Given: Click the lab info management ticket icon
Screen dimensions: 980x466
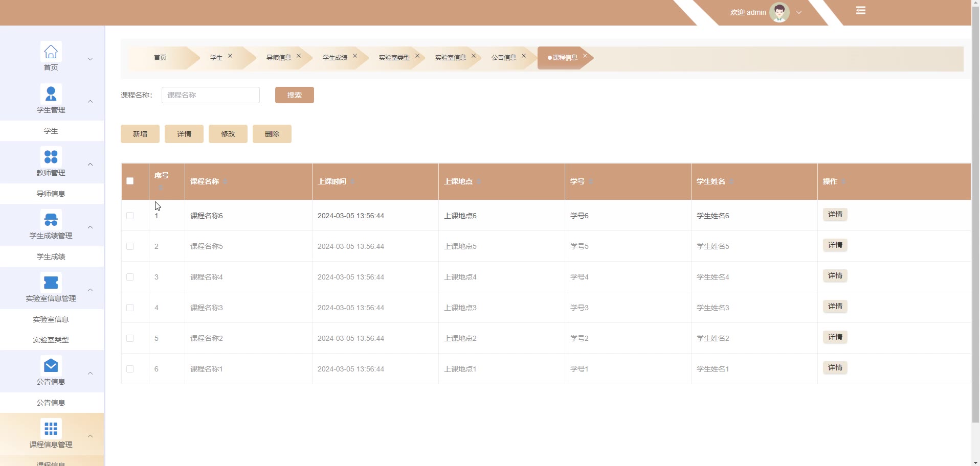Looking at the screenshot, I should click(x=51, y=283).
